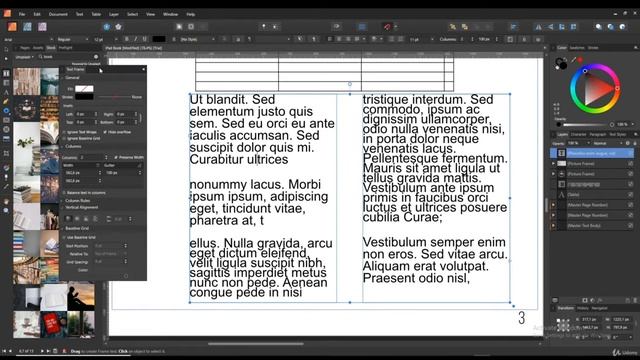Select the Pen tool in the toolbox

pos(6,102)
